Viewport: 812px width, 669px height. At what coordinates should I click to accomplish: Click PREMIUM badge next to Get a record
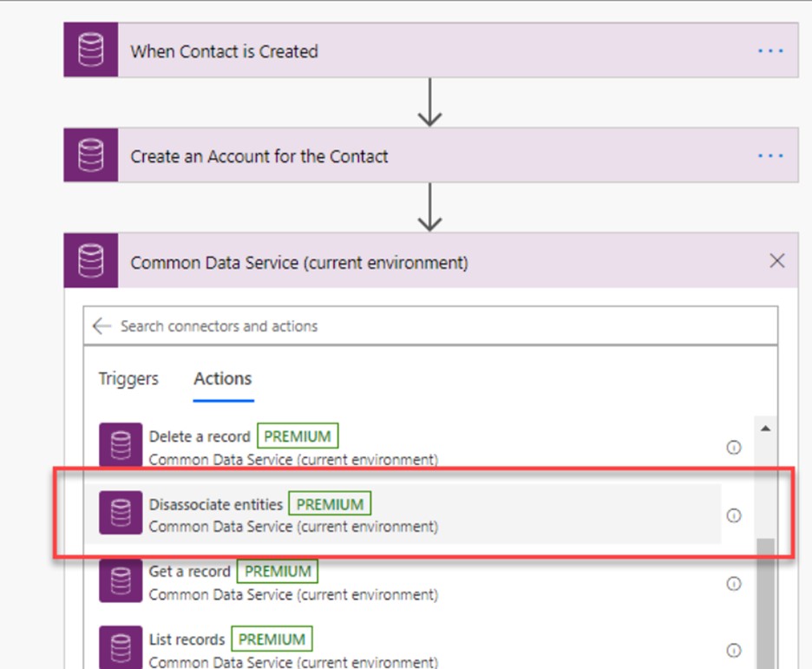coord(278,571)
